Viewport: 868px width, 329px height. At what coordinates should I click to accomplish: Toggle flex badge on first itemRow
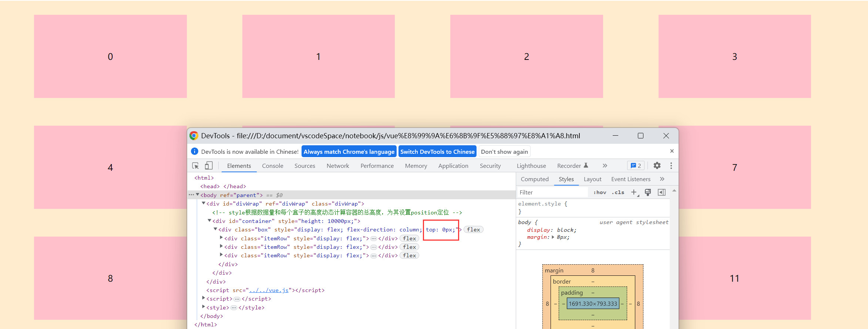pyautogui.click(x=409, y=238)
